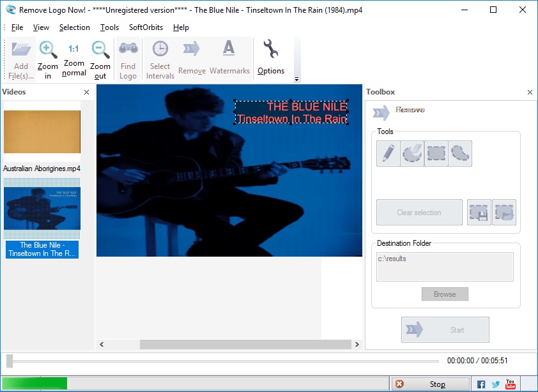Open the Options wrench tool
Screen dimensions: 538x392
tap(271, 58)
